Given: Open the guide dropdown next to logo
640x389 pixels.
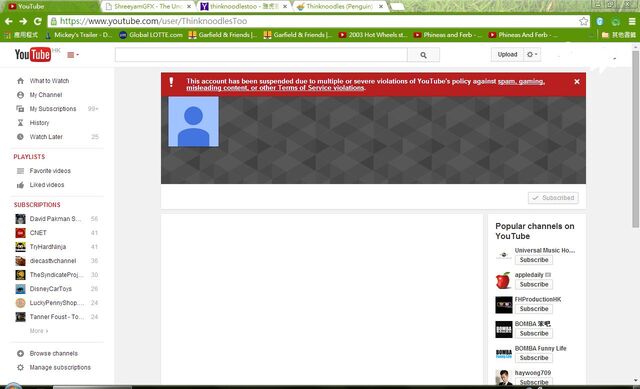Looking at the screenshot, I should click(73, 55).
